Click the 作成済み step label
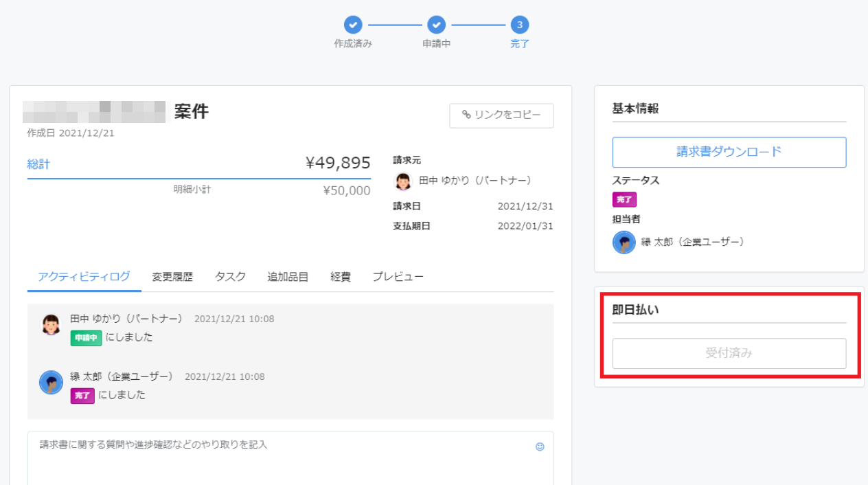This screenshot has width=868, height=485. pyautogui.click(x=353, y=44)
